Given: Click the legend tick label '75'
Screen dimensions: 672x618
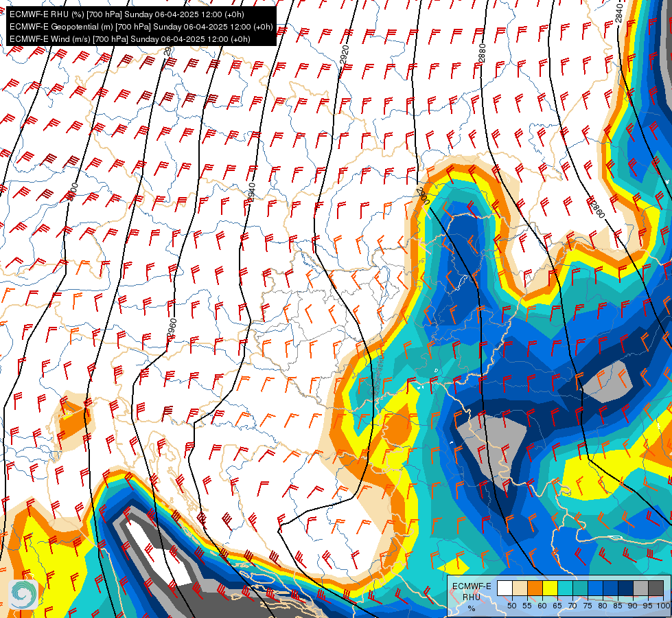Looking at the screenshot, I should [x=588, y=606].
